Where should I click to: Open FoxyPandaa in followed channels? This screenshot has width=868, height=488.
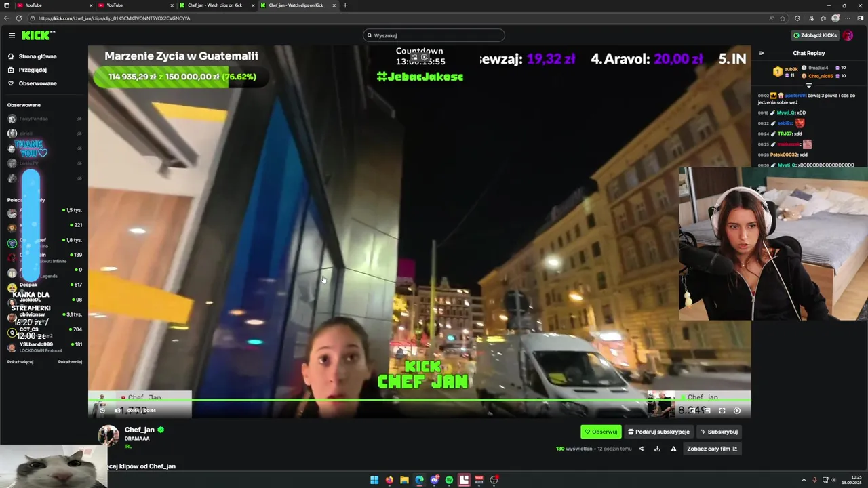(44, 119)
